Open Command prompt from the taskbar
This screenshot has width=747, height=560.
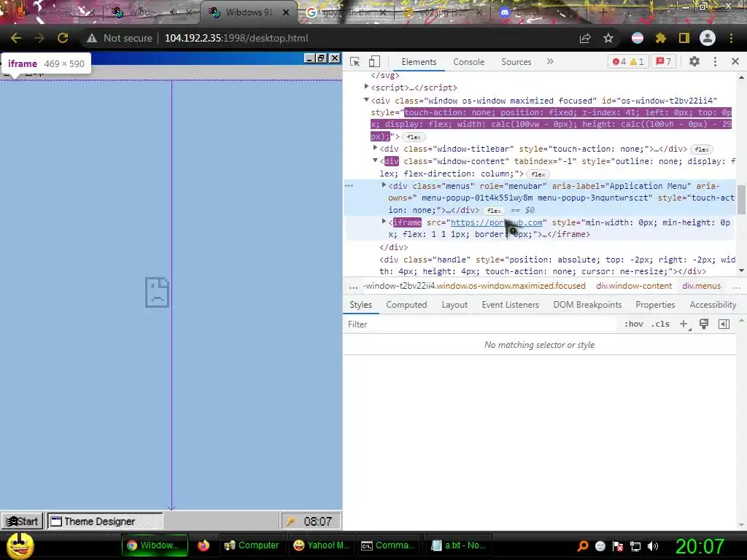coord(388,545)
